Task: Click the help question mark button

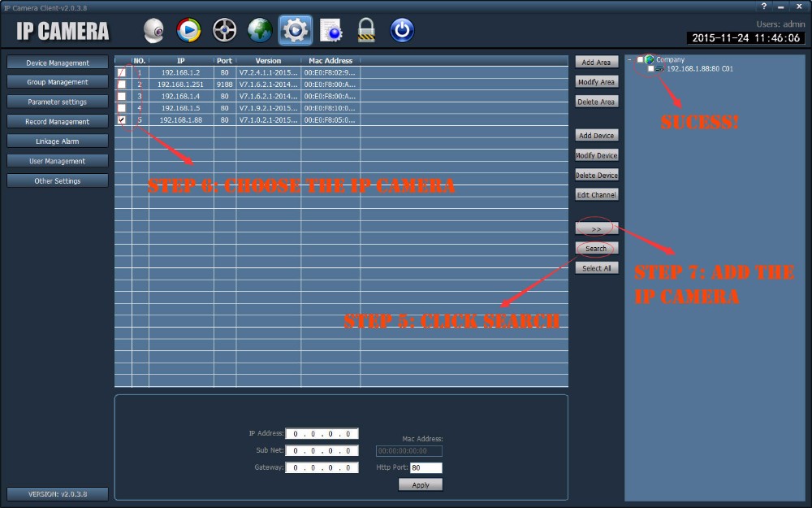Action: point(764,7)
